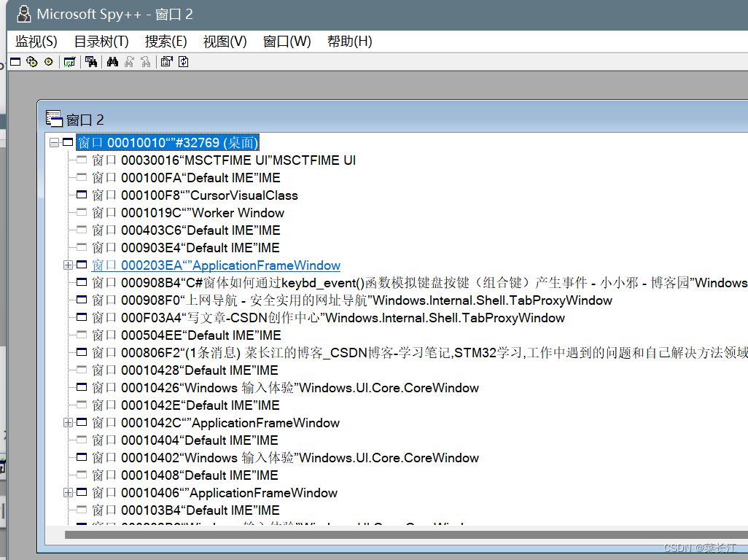Open the Processes view toolbar icon
Image resolution: width=748 pixels, height=560 pixels.
(x=32, y=62)
